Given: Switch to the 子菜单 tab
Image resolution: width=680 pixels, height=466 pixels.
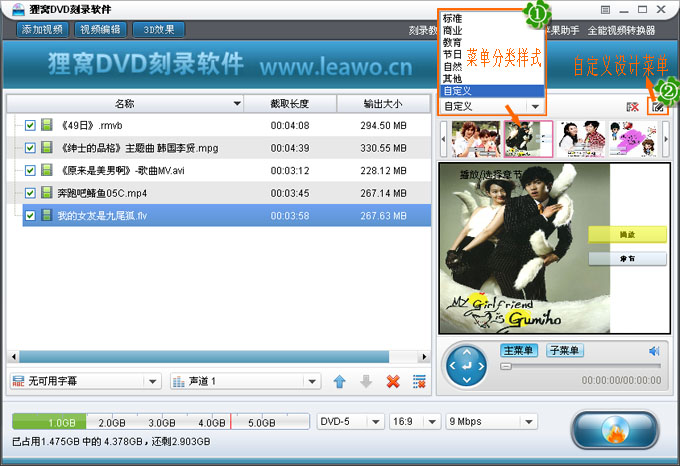Looking at the screenshot, I should pyautogui.click(x=565, y=350).
